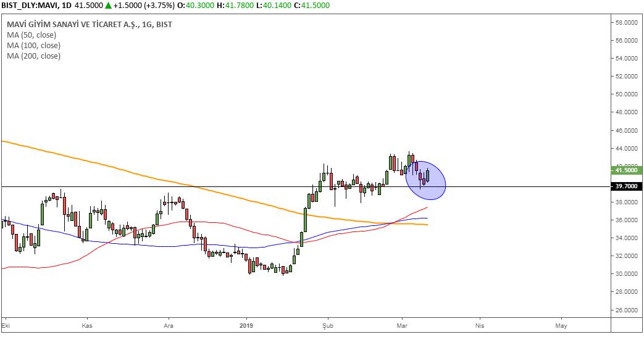
Task: Click the 26.0000 price axis label
Action: [x=626, y=310]
